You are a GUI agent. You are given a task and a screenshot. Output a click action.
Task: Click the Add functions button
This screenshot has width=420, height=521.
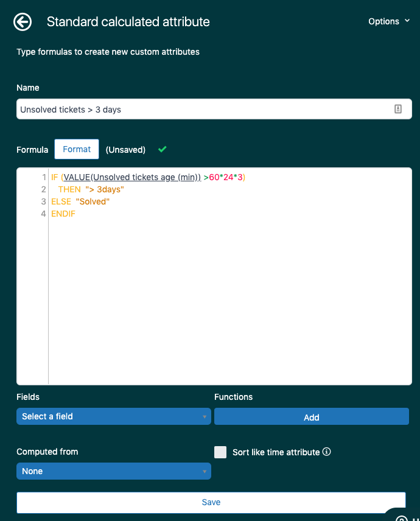[x=311, y=417]
